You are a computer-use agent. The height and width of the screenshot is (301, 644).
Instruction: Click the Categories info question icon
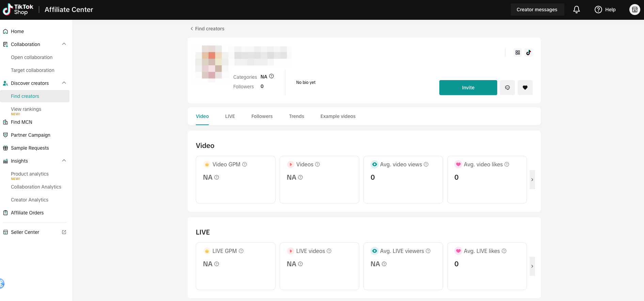coord(271,76)
